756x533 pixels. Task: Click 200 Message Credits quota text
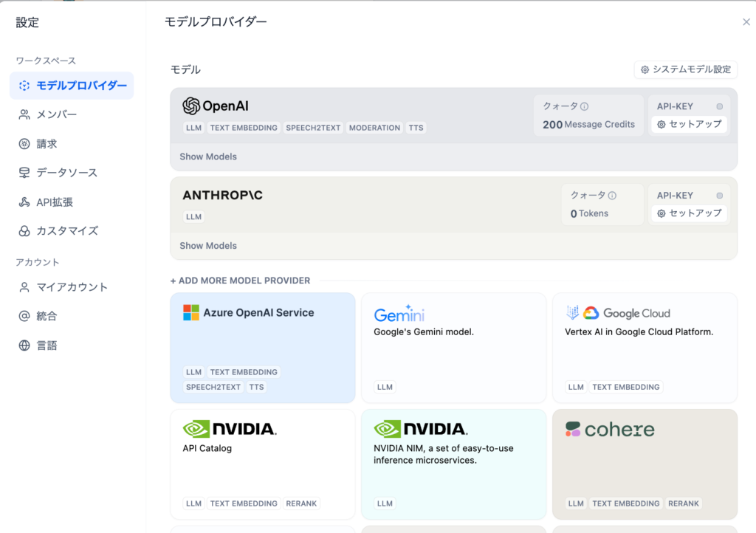pos(588,125)
